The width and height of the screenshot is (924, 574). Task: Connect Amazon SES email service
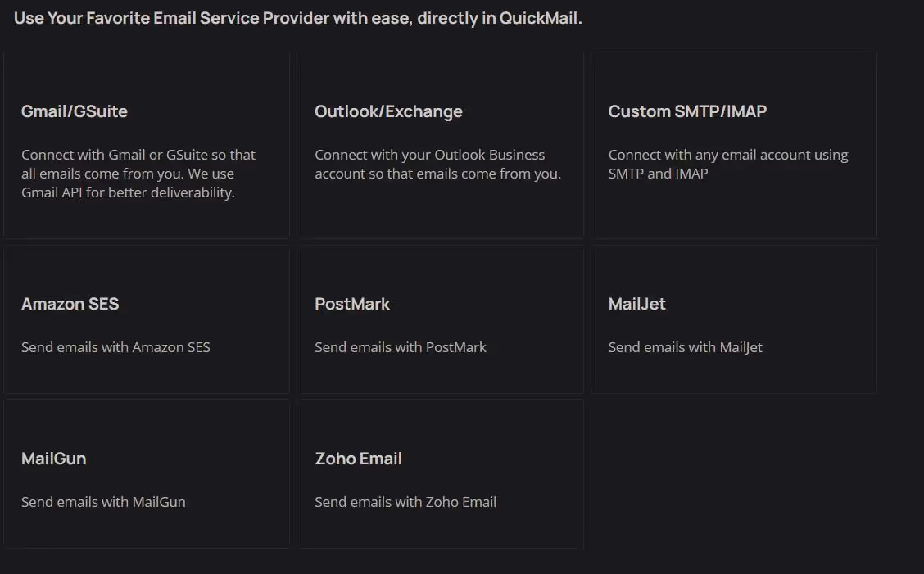tap(146, 319)
